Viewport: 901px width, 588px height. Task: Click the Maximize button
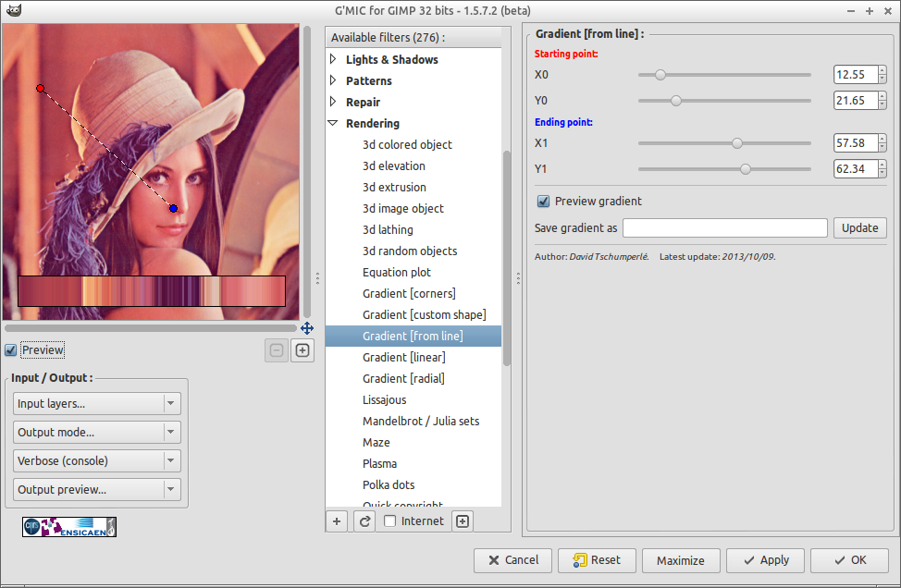click(x=681, y=560)
